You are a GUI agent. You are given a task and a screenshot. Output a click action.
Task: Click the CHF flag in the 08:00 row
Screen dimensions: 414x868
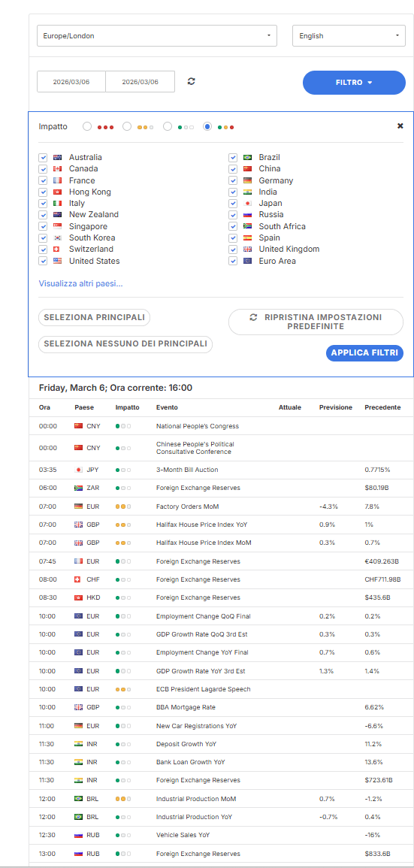click(78, 579)
